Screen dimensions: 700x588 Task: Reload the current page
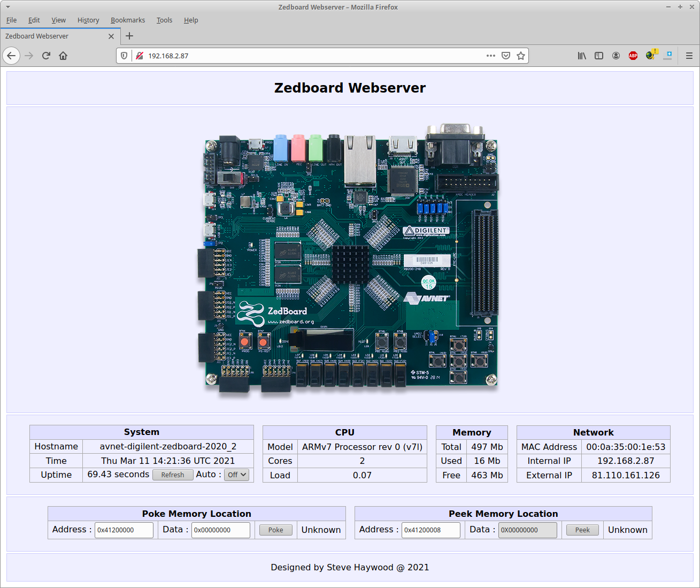pos(46,56)
